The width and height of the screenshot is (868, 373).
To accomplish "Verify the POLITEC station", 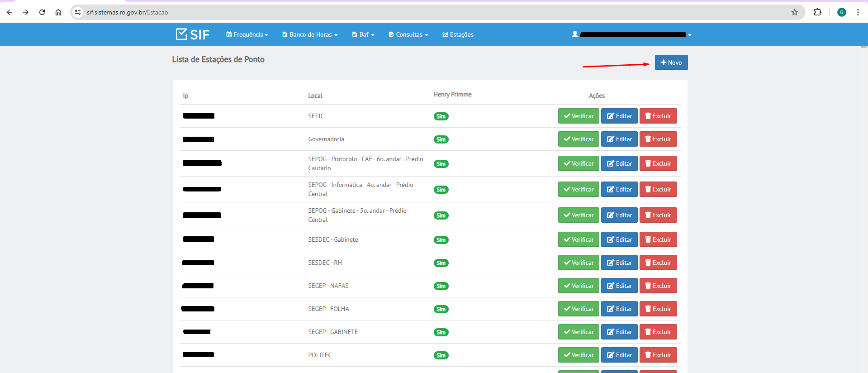I will click(579, 355).
